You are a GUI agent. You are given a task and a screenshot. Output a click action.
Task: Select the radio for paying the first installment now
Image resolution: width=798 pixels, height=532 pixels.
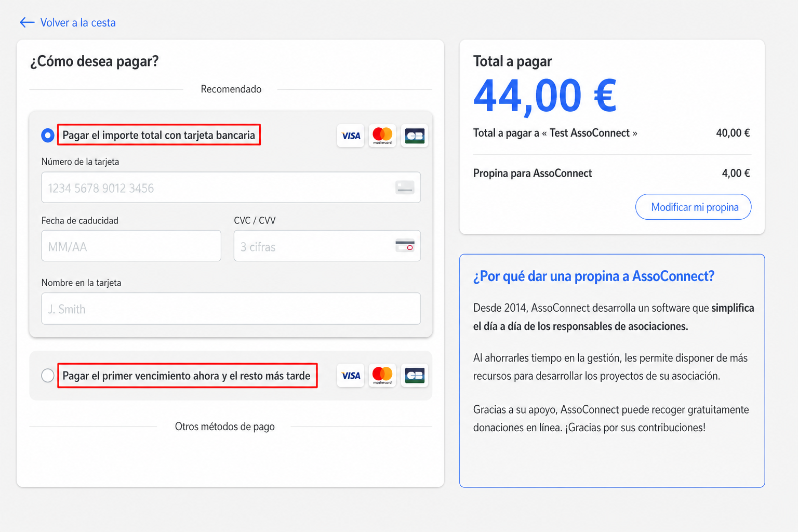[48, 376]
